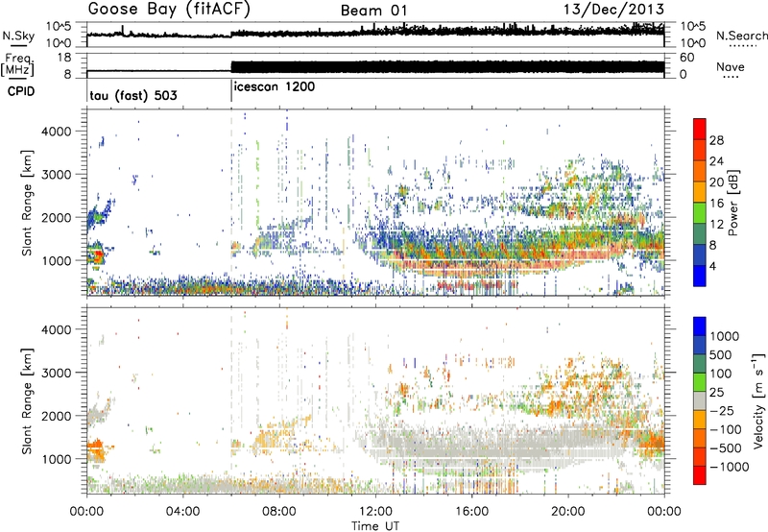768x532 pixels.
Task: Click the '3000' range tick of the velocity panel
Action: click(x=57, y=373)
